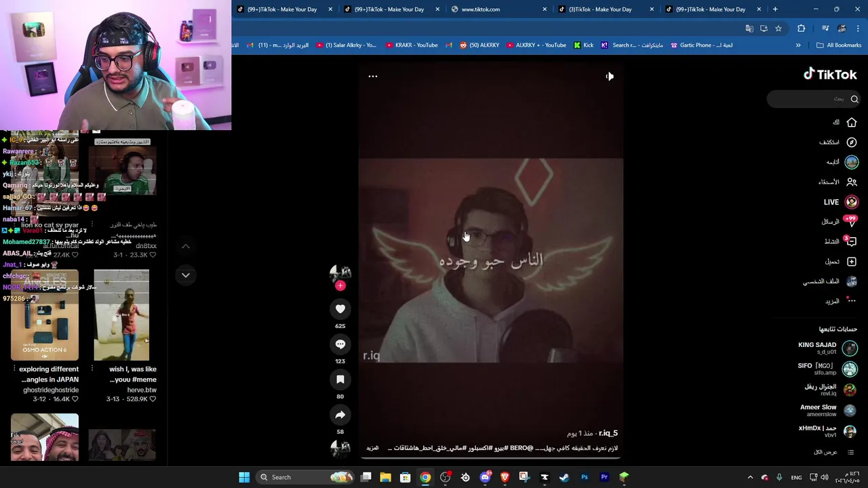Open the Gartic Phone bookmark
Image resolution: width=868 pixels, height=488 pixels.
click(x=701, y=45)
